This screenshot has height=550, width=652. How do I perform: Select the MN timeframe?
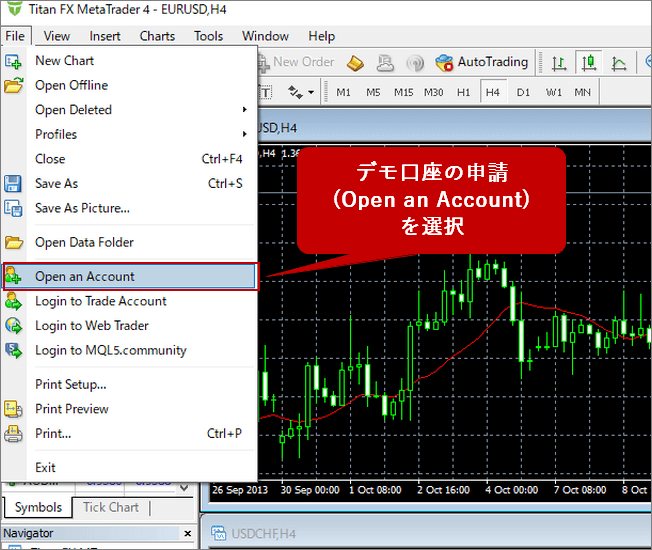click(583, 92)
